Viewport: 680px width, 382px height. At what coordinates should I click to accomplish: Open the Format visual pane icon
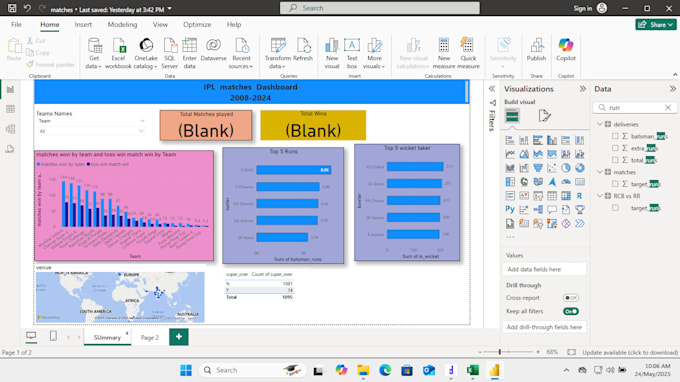(x=544, y=116)
